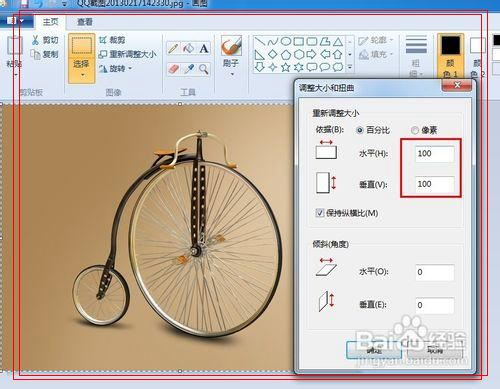This screenshot has width=500, height=389.
Task: Select the 像素 pixels radio button
Action: (x=414, y=130)
